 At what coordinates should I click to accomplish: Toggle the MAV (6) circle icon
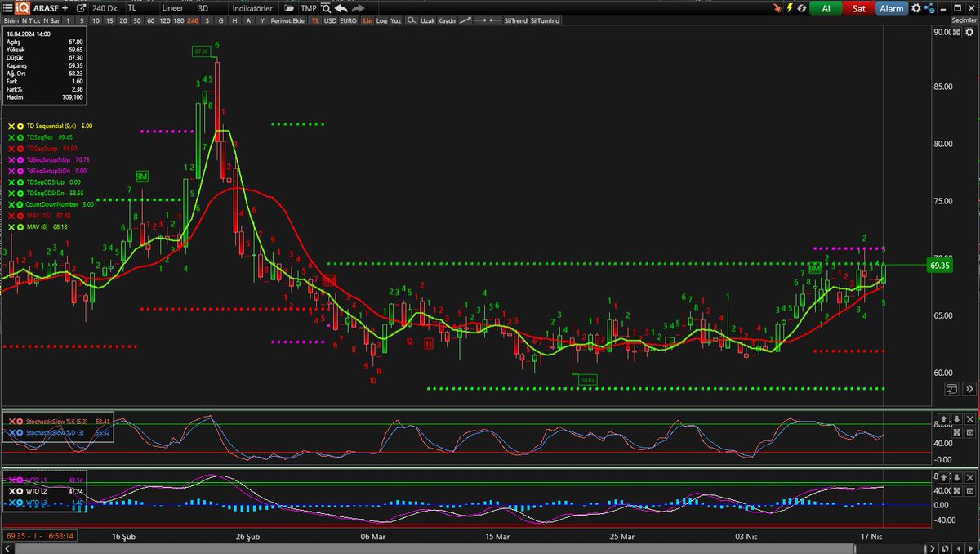click(20, 227)
